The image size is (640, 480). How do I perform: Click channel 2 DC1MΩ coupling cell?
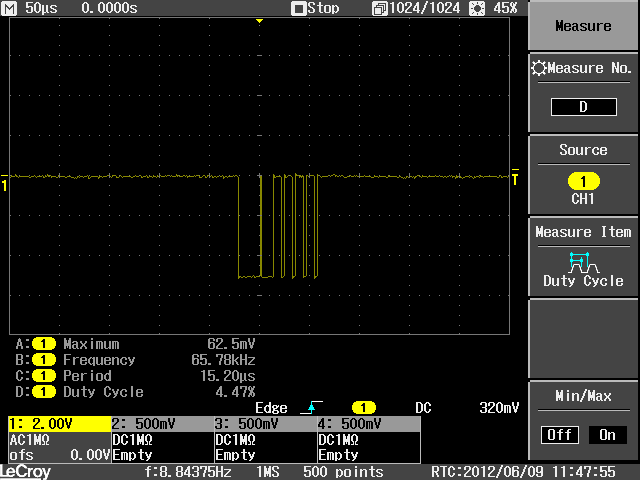coord(133,440)
